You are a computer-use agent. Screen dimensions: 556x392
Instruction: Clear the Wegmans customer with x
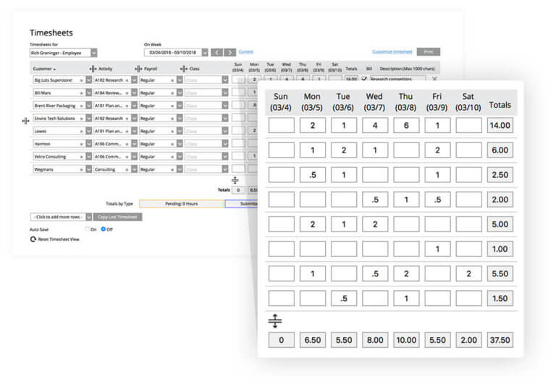(x=81, y=170)
